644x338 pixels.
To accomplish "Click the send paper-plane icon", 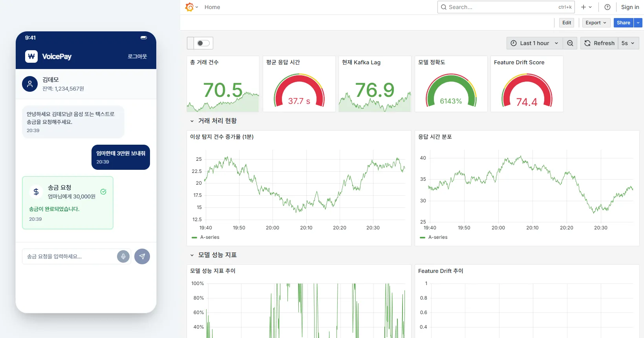I will (x=142, y=256).
